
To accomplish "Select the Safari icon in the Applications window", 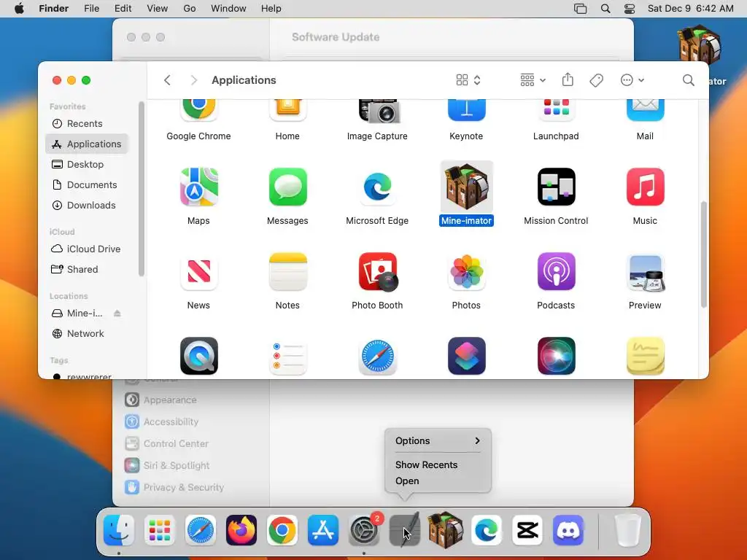I will [377, 356].
